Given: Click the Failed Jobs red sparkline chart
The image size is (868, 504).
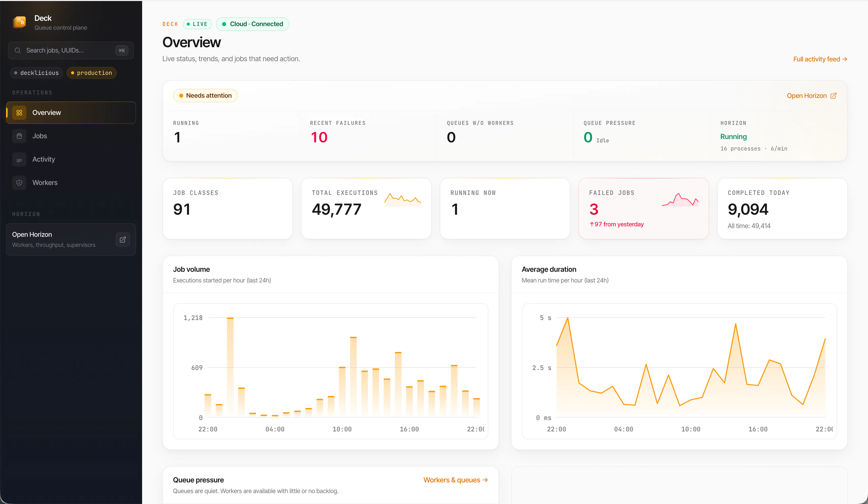Looking at the screenshot, I should [x=680, y=199].
